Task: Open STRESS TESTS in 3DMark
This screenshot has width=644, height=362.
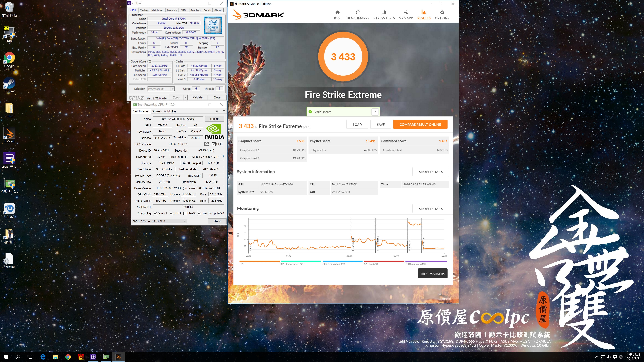Action: 384,15
